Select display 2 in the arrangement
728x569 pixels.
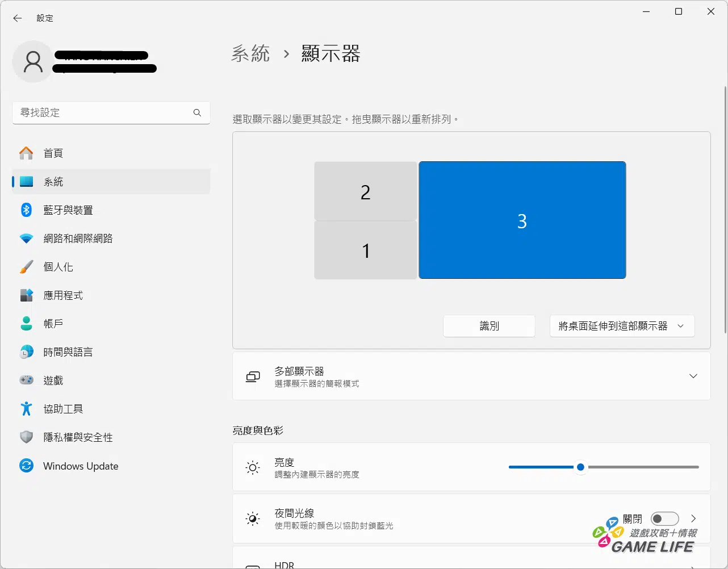point(365,192)
